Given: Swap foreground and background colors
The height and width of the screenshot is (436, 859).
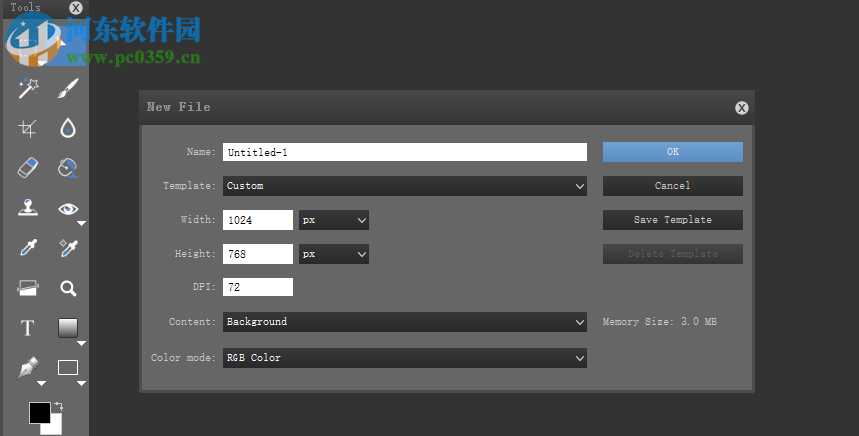Looking at the screenshot, I should point(58,407).
